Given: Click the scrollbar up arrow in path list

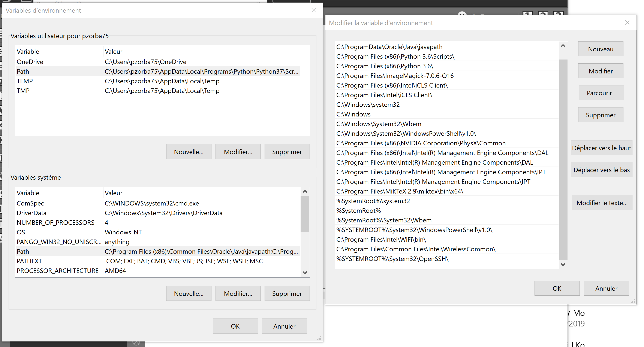Looking at the screenshot, I should coord(563,46).
